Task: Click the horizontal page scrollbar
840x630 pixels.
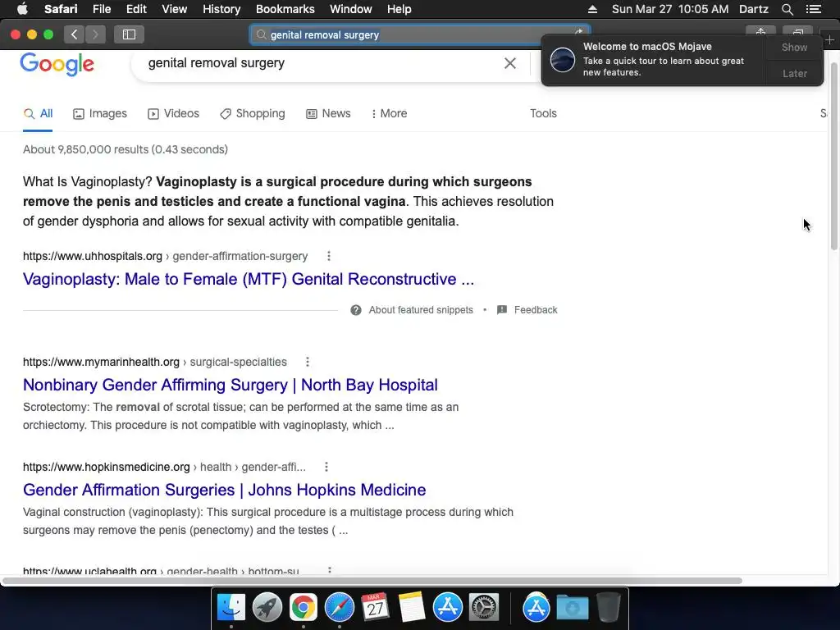Action: pyautogui.click(x=372, y=581)
